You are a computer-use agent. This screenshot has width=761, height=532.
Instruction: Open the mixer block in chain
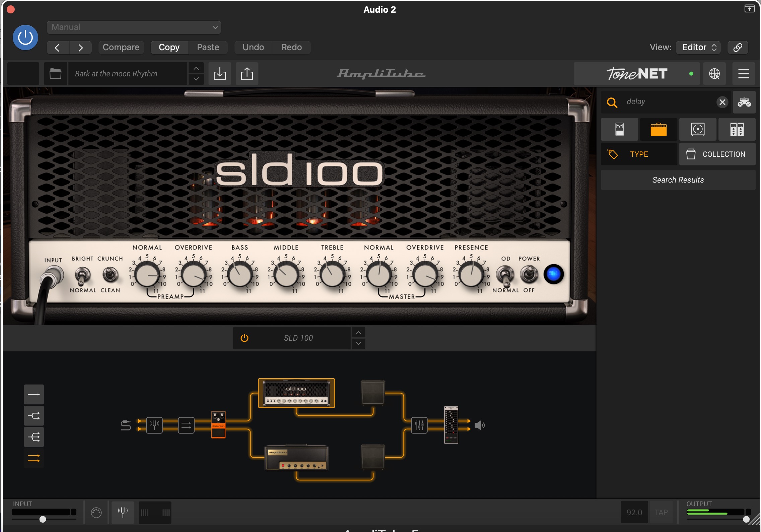tap(419, 425)
